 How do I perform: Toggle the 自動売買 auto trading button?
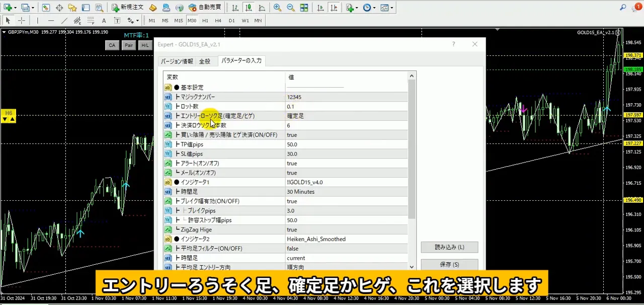pyautogui.click(x=204, y=8)
